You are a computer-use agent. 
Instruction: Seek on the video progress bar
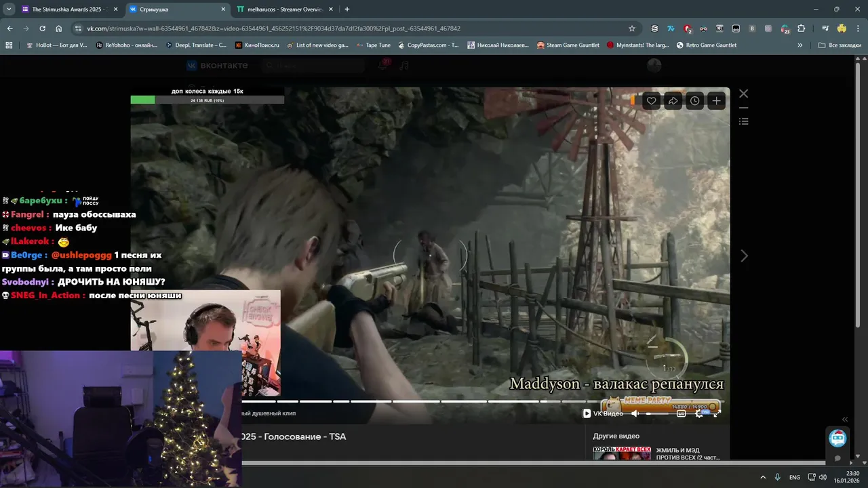(x=481, y=401)
